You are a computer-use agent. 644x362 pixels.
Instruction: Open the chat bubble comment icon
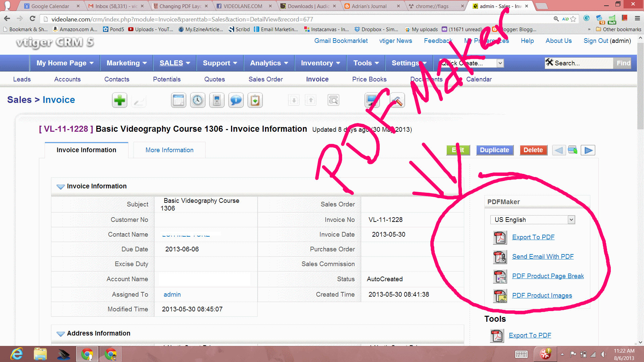click(x=236, y=100)
